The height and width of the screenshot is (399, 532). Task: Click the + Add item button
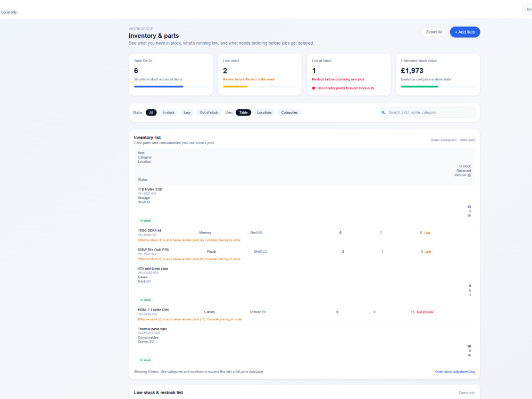[x=464, y=32]
